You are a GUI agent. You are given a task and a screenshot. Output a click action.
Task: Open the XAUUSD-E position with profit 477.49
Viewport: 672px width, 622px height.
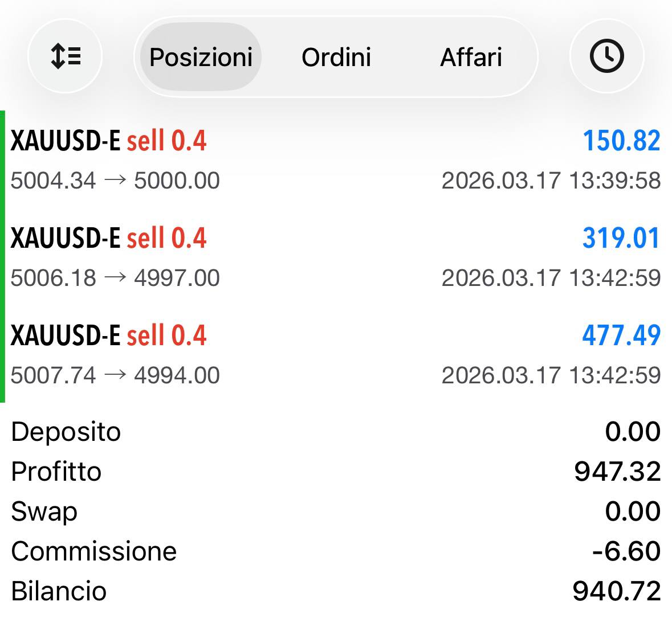coord(336,355)
